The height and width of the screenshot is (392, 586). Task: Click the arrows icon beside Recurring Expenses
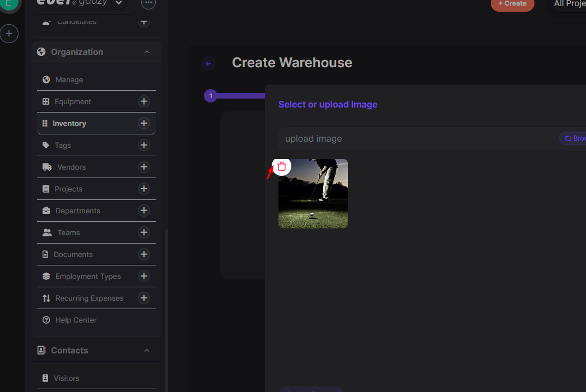click(46, 298)
